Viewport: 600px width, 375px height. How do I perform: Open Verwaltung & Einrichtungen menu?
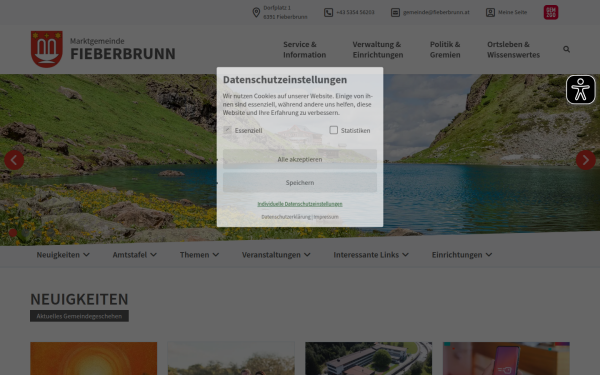coord(378,49)
